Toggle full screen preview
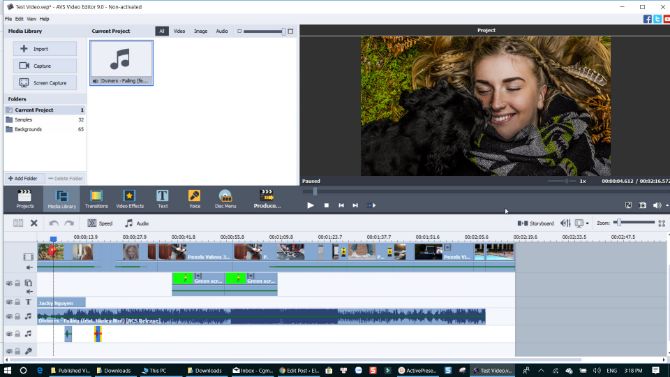The width and height of the screenshot is (670, 377). (628, 205)
